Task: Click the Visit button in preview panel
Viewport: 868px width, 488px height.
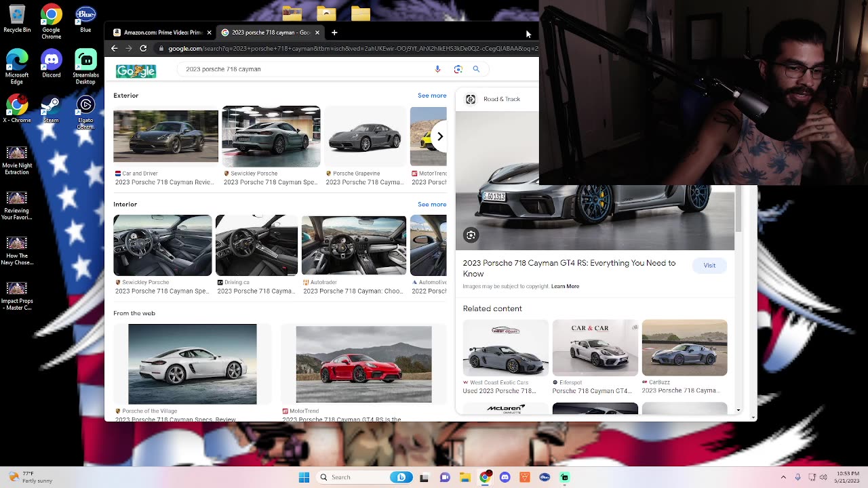Action: [x=709, y=266]
